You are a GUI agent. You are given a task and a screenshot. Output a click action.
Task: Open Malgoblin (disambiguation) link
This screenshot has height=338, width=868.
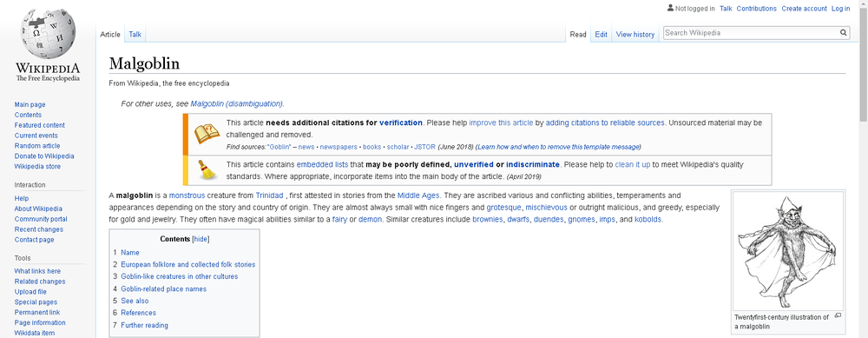(236, 103)
